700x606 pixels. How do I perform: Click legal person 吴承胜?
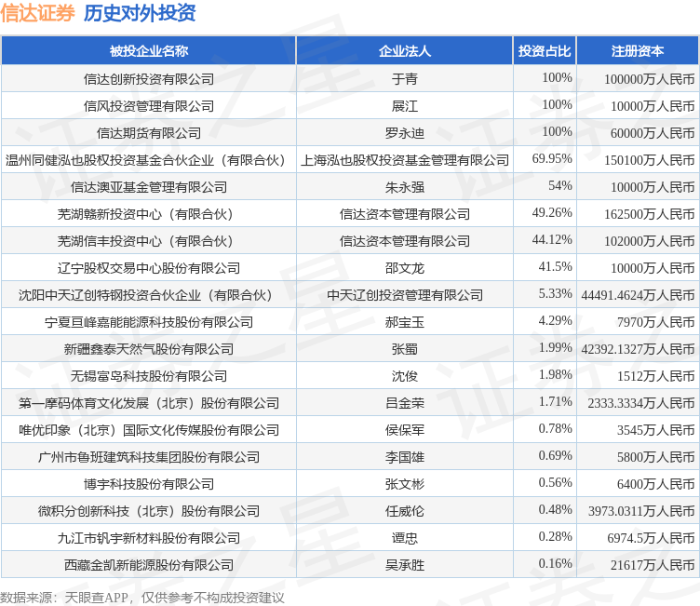click(x=405, y=565)
